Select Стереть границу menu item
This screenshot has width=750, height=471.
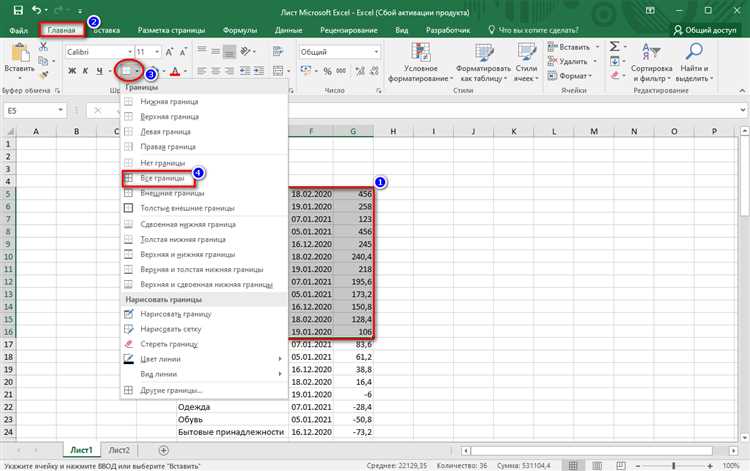204,344
